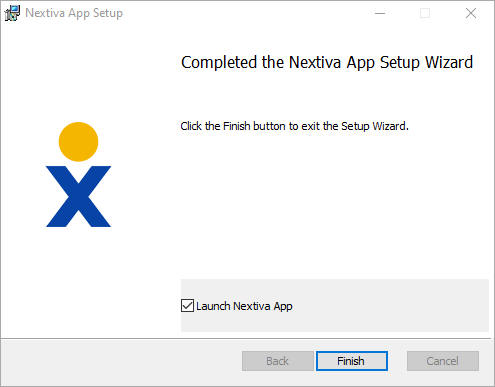Click the disabled Back button
Image resolution: width=495 pixels, height=387 pixels.
pyautogui.click(x=277, y=361)
